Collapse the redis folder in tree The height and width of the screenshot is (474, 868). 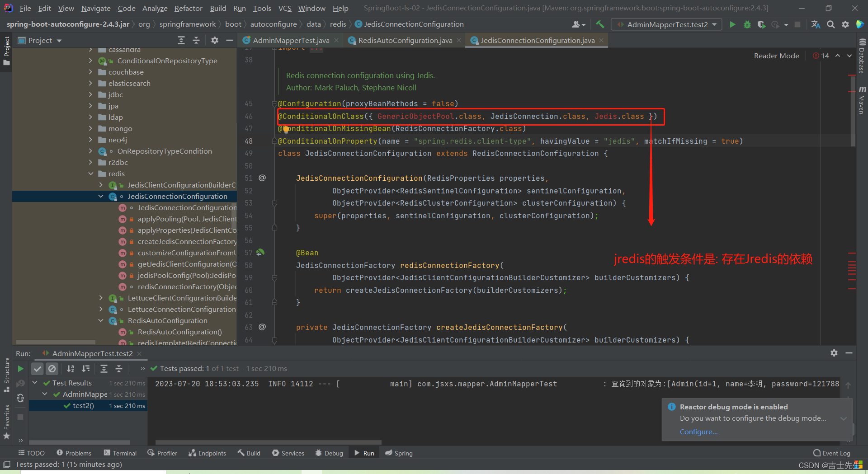click(x=91, y=174)
